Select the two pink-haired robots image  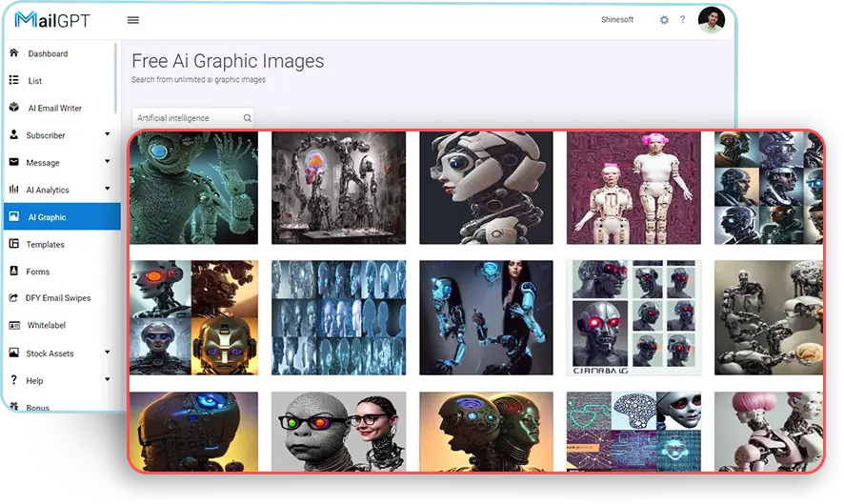pos(633,188)
